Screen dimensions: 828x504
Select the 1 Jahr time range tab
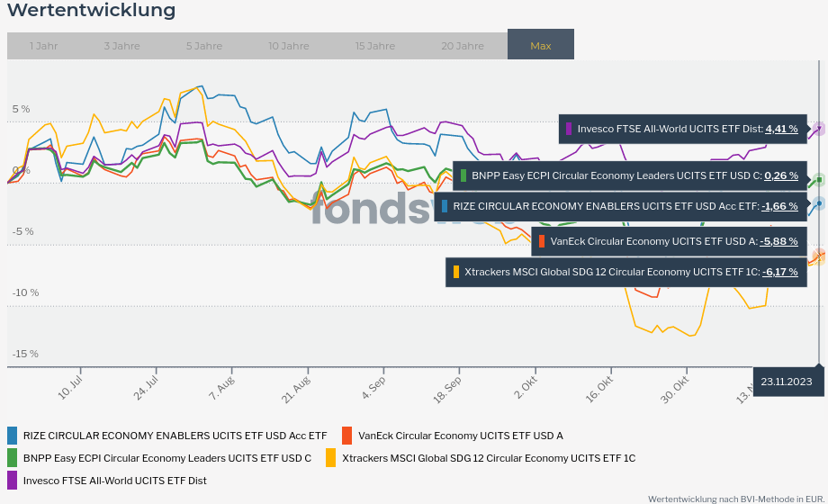(x=44, y=46)
